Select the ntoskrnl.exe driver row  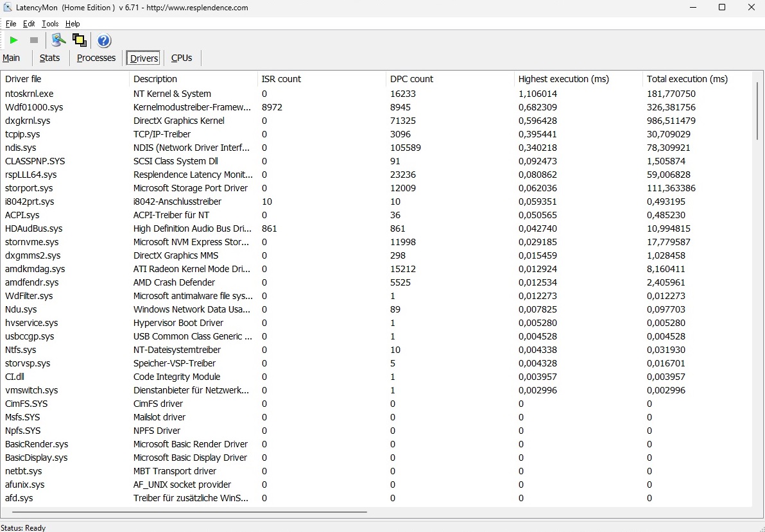click(x=30, y=94)
